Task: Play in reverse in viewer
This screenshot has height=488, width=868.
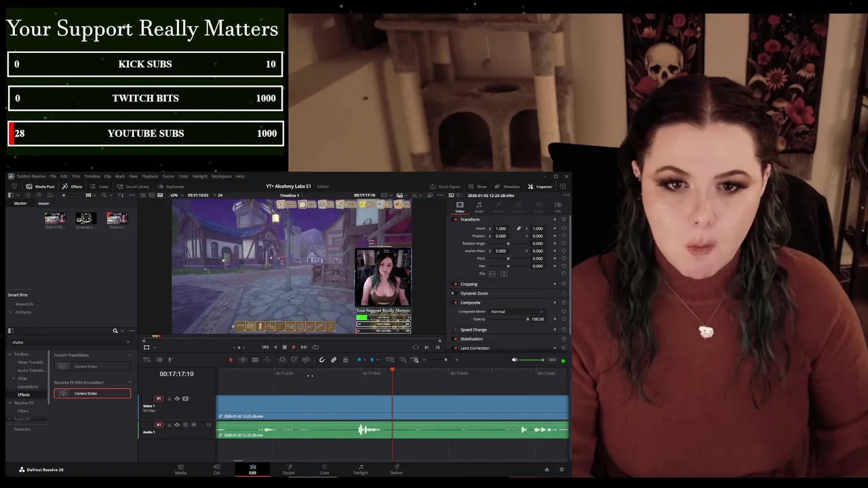Action: (275, 347)
